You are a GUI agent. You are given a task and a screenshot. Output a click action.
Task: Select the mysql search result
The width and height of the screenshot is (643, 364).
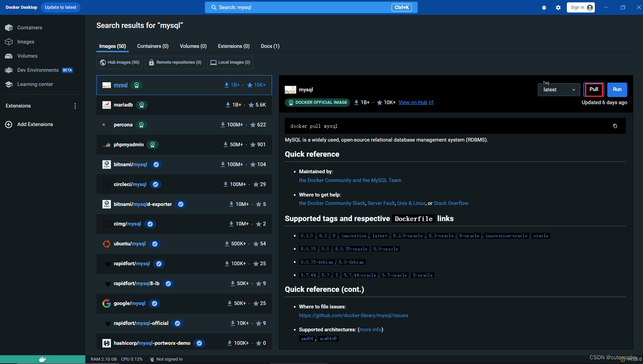point(184,85)
